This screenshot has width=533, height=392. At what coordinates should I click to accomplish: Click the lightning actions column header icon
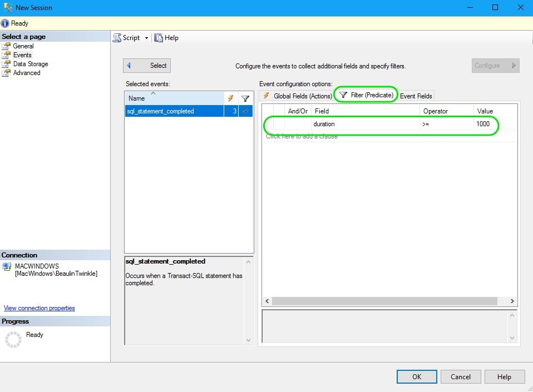tap(231, 98)
